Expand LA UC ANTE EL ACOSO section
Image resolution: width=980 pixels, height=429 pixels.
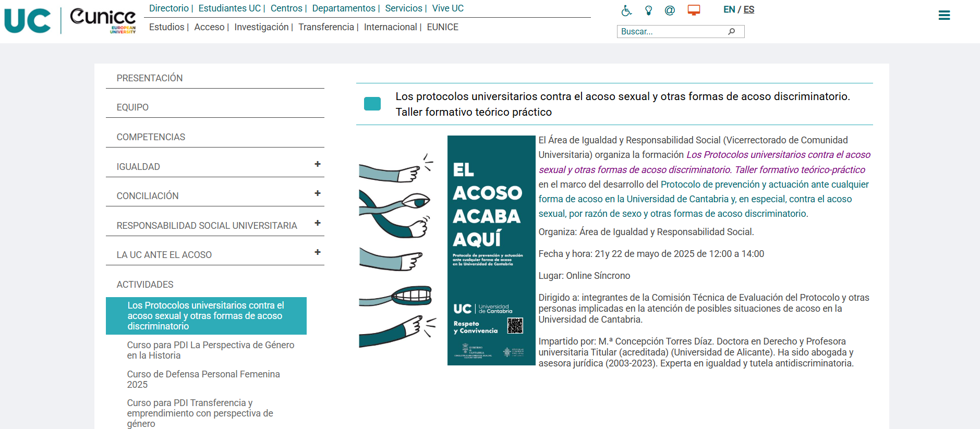317,252
